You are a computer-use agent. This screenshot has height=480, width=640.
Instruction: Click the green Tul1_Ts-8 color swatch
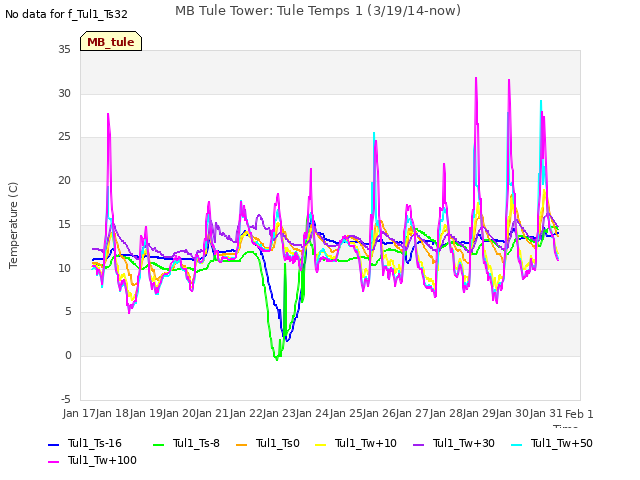[x=158, y=444]
